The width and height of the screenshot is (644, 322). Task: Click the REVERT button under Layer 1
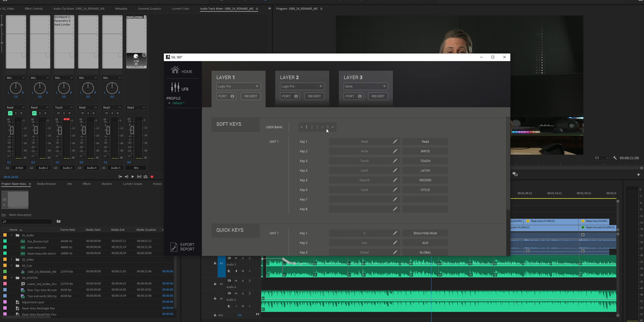(251, 96)
